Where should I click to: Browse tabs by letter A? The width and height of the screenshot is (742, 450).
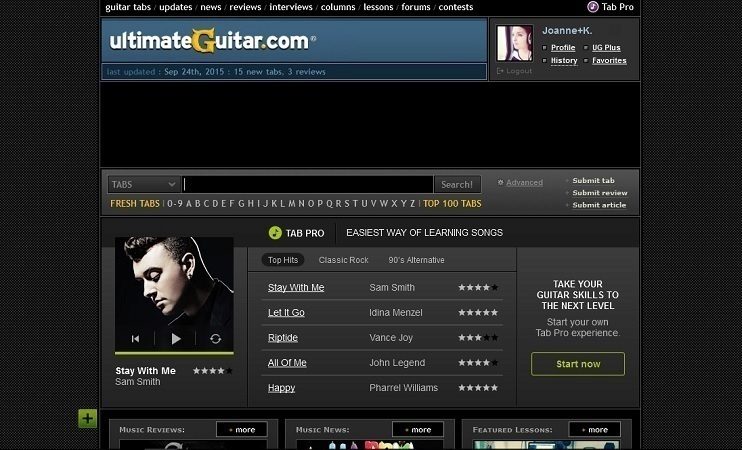click(x=189, y=203)
